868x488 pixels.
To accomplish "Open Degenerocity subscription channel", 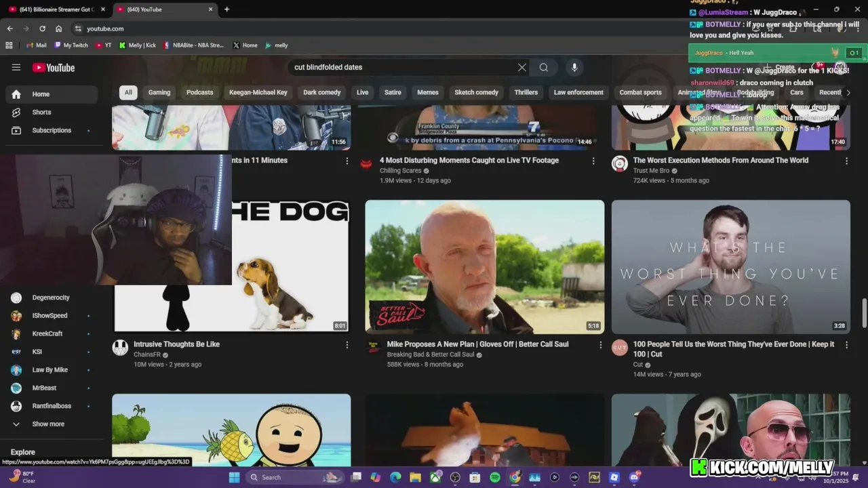I will (51, 298).
